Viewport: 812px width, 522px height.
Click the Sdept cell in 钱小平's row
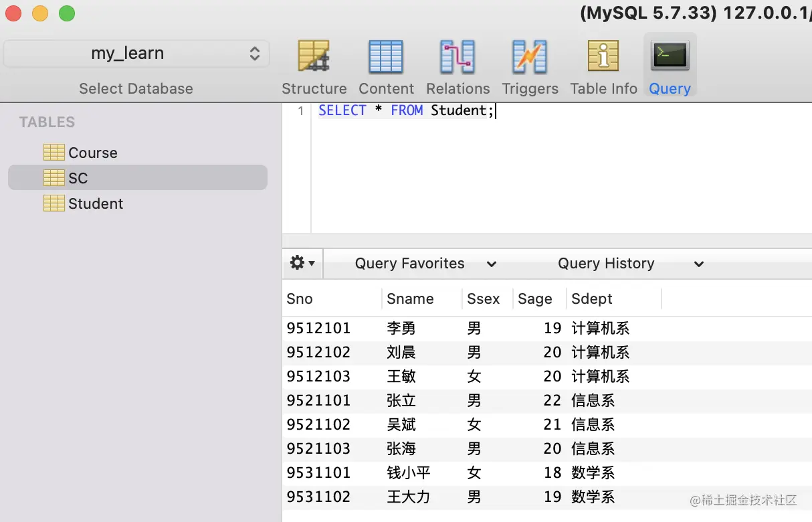point(593,473)
